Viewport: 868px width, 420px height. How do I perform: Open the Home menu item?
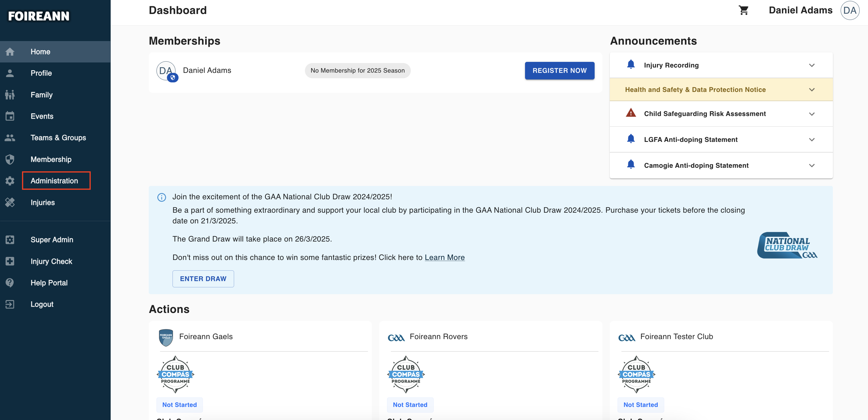[x=55, y=52]
